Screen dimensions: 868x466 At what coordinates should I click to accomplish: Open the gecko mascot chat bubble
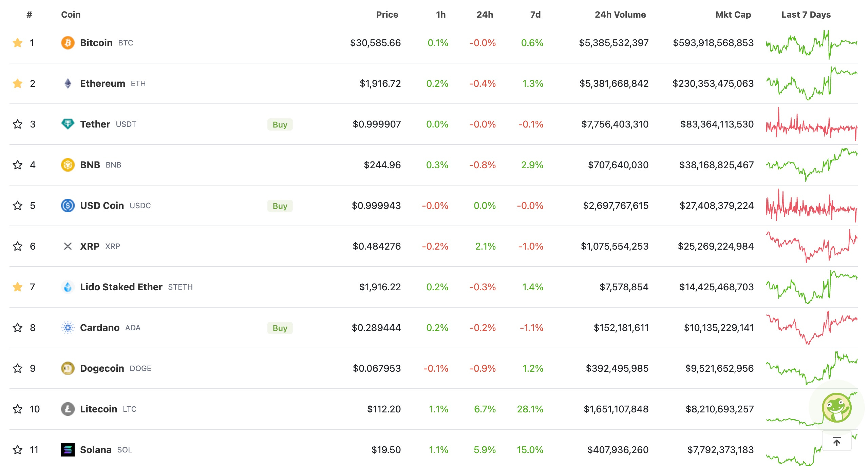[x=836, y=408]
